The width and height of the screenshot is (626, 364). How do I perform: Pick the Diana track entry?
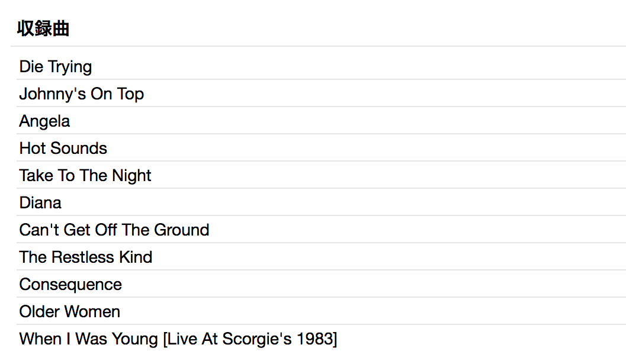pos(40,202)
